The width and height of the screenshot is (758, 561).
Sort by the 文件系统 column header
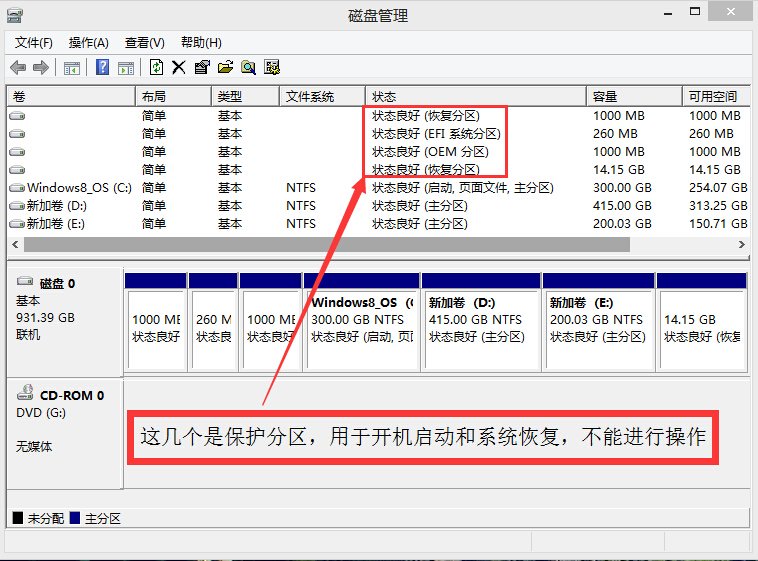[x=322, y=96]
